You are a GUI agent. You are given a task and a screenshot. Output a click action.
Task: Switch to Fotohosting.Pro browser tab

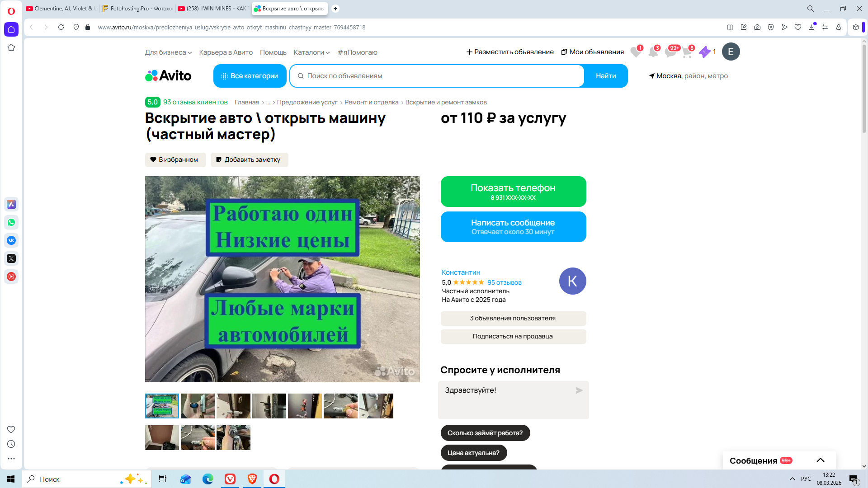137,9
